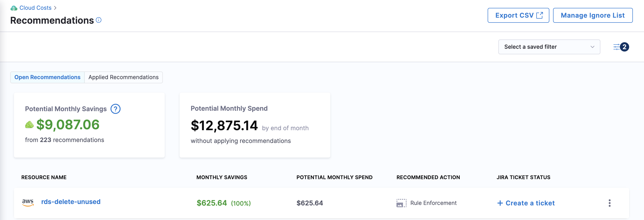
Task: Switch to Open Recommendations tab
Action: (x=47, y=77)
